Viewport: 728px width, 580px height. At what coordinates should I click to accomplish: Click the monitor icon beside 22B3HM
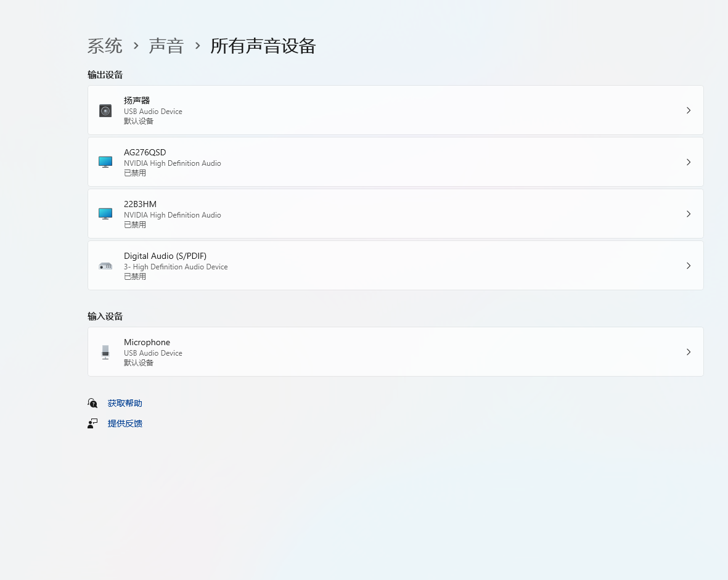pyautogui.click(x=105, y=213)
